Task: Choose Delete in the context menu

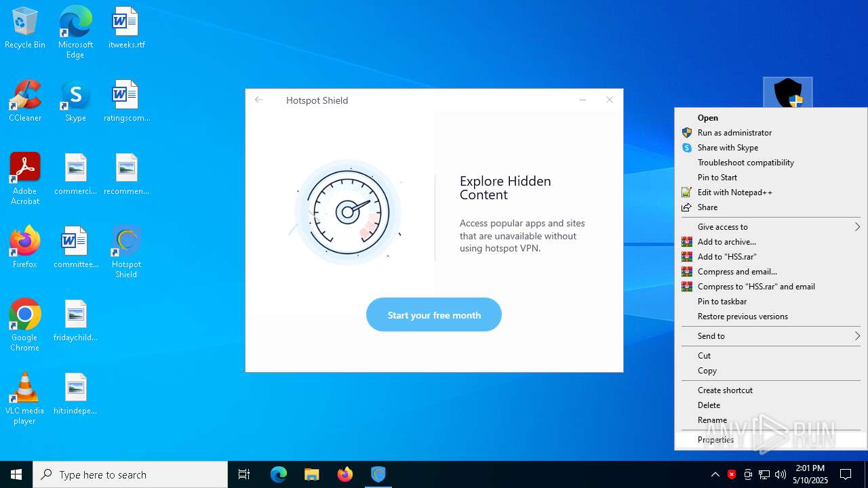Action: [771, 405]
